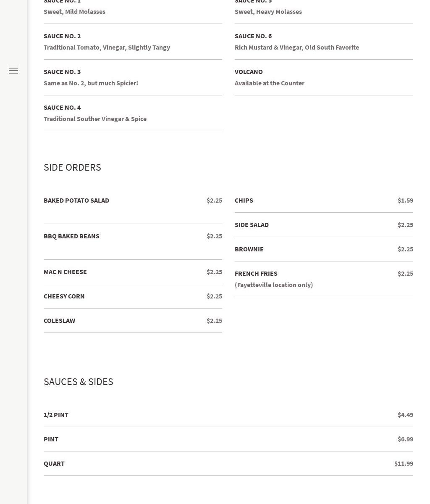Select the Side Salad item
Viewport: 430px width, 504px height.
tap(252, 225)
